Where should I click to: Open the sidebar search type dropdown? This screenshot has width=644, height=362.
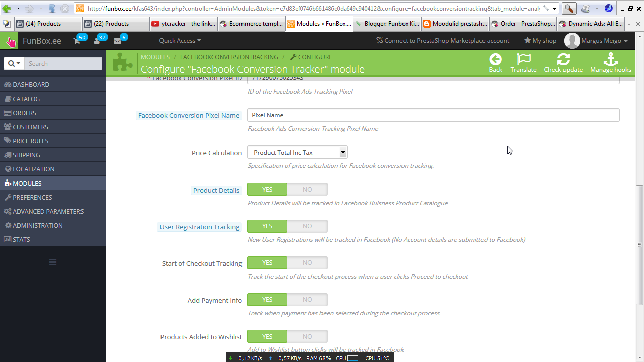click(14, 63)
